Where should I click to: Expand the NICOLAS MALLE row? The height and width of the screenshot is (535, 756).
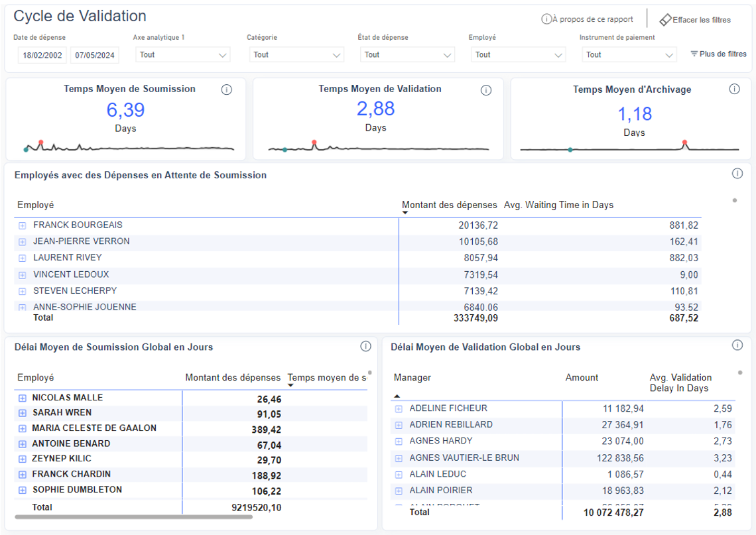coord(22,398)
